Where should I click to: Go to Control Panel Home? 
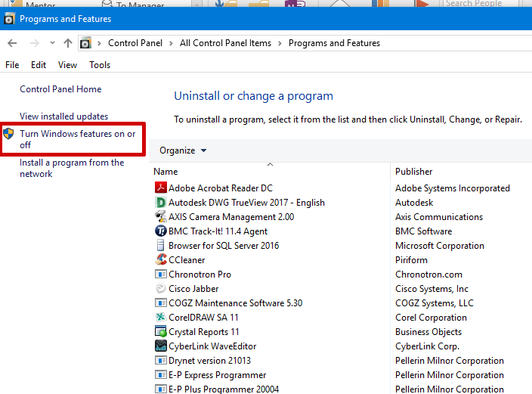tap(60, 89)
